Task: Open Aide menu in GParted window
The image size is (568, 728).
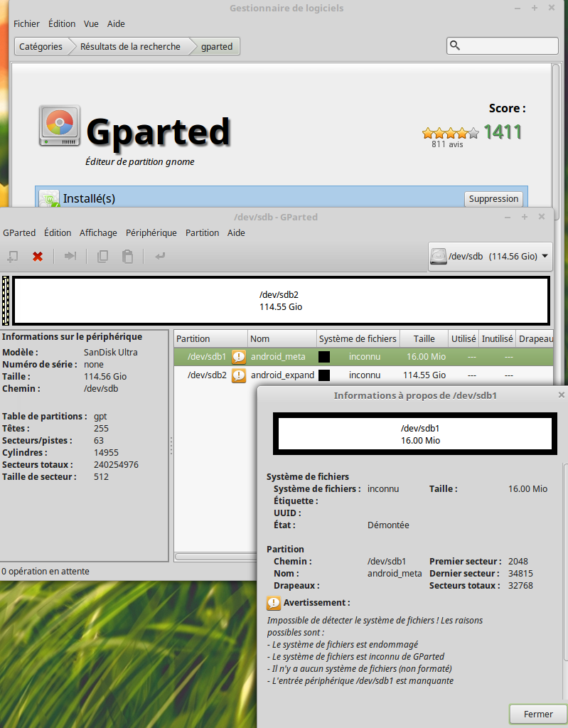Action: tap(236, 232)
